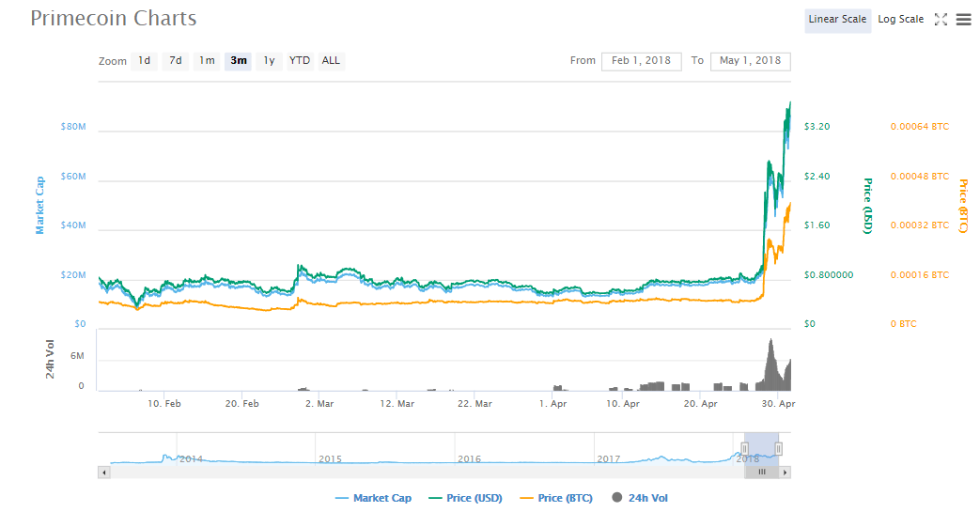The height and width of the screenshot is (512, 980).
Task: Click the navigator scrollbar left arrow
Action: (103, 472)
